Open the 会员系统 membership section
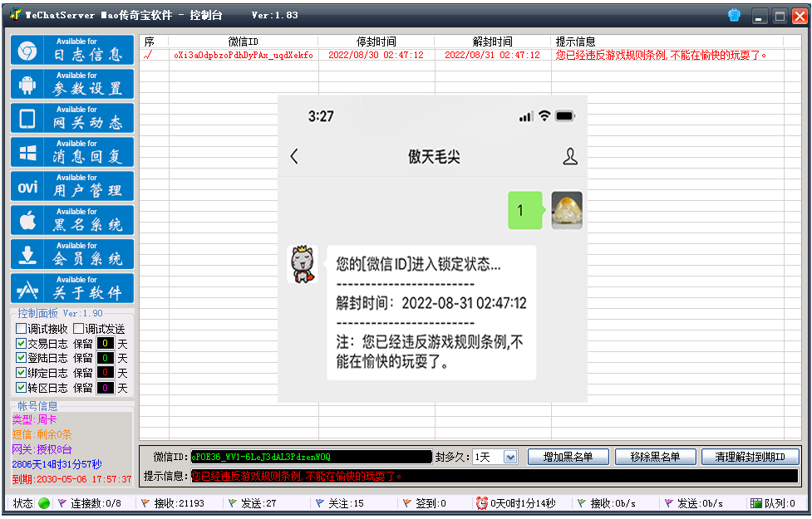Screen dimensions: 812x519 click(x=72, y=255)
